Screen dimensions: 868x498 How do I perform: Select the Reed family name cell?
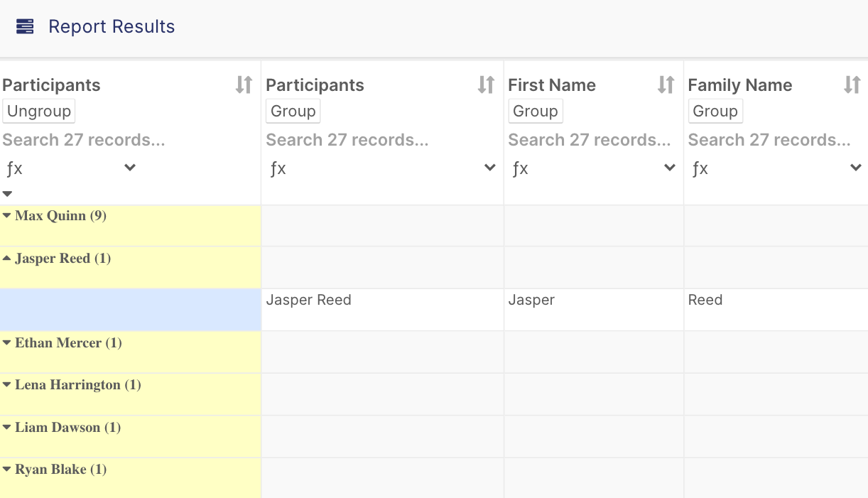click(776, 310)
